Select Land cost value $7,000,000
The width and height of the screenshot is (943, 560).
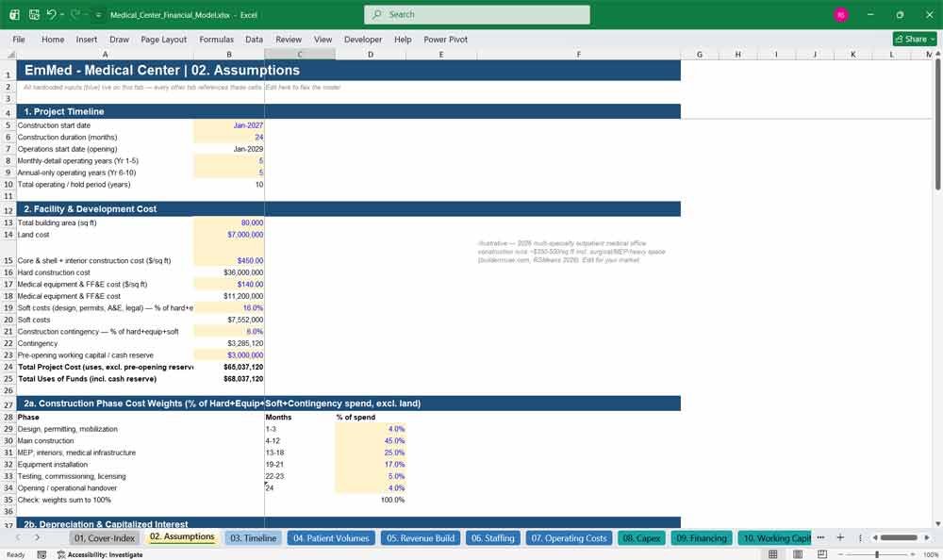229,235
